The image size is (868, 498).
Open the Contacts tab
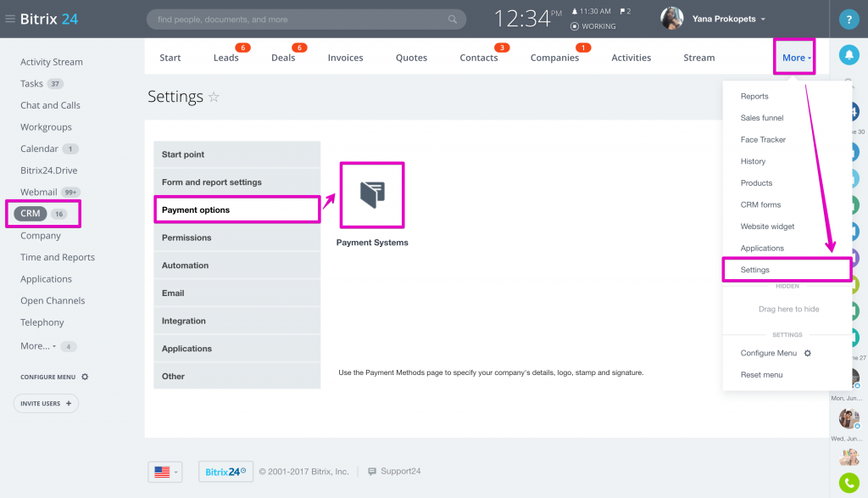[x=479, y=58]
